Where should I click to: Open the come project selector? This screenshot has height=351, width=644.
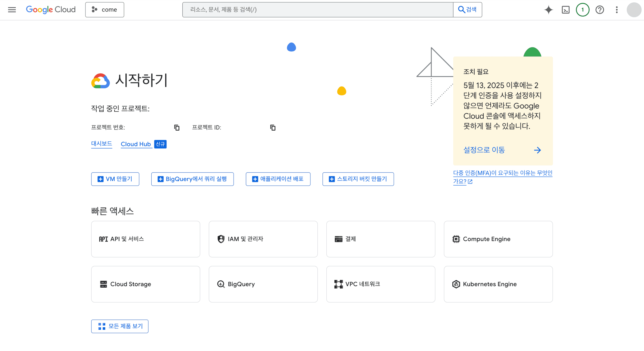coord(105,10)
